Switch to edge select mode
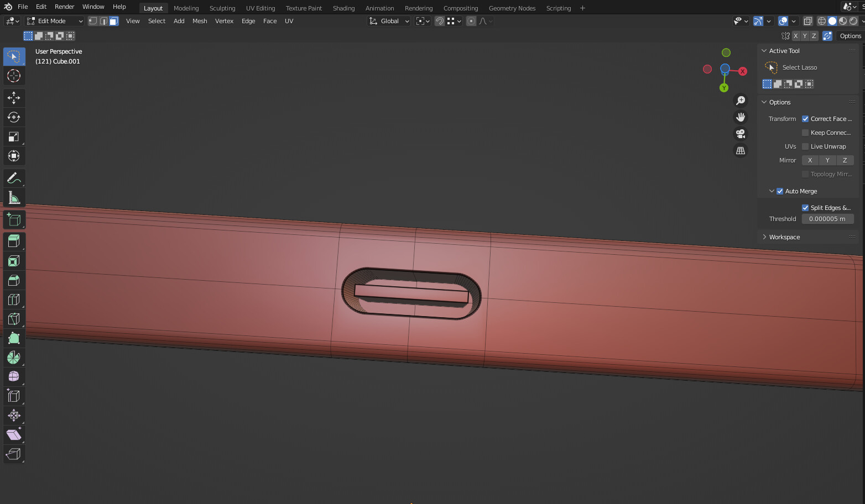 tap(103, 21)
